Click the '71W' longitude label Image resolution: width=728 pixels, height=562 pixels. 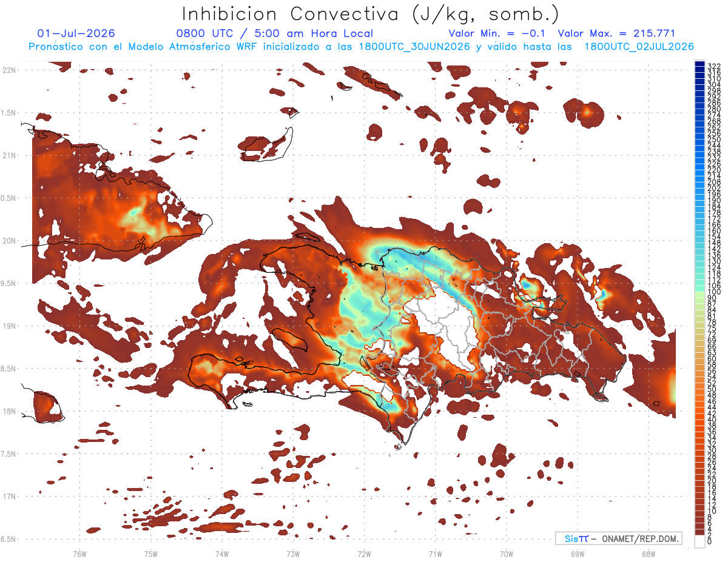[435, 554]
